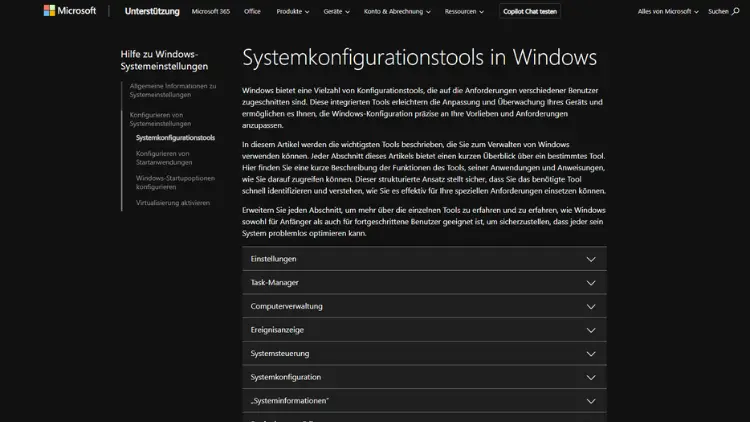
Task: Expand Konto & Abrechnung dropdown
Action: (x=397, y=11)
